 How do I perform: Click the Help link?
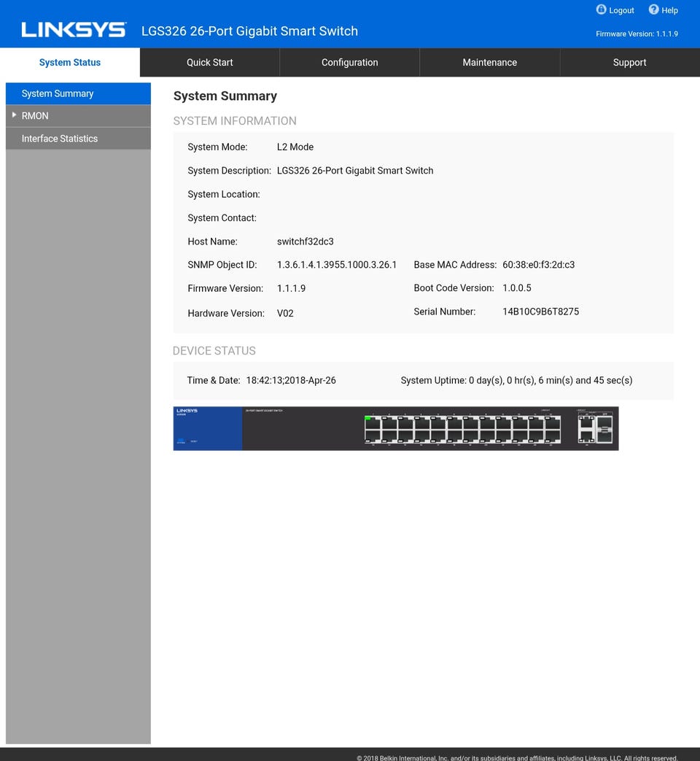click(x=669, y=10)
